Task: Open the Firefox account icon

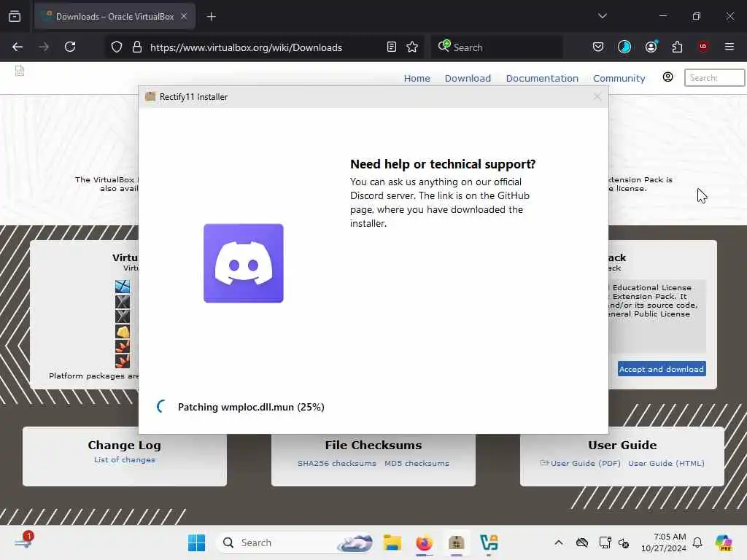Action: point(651,47)
